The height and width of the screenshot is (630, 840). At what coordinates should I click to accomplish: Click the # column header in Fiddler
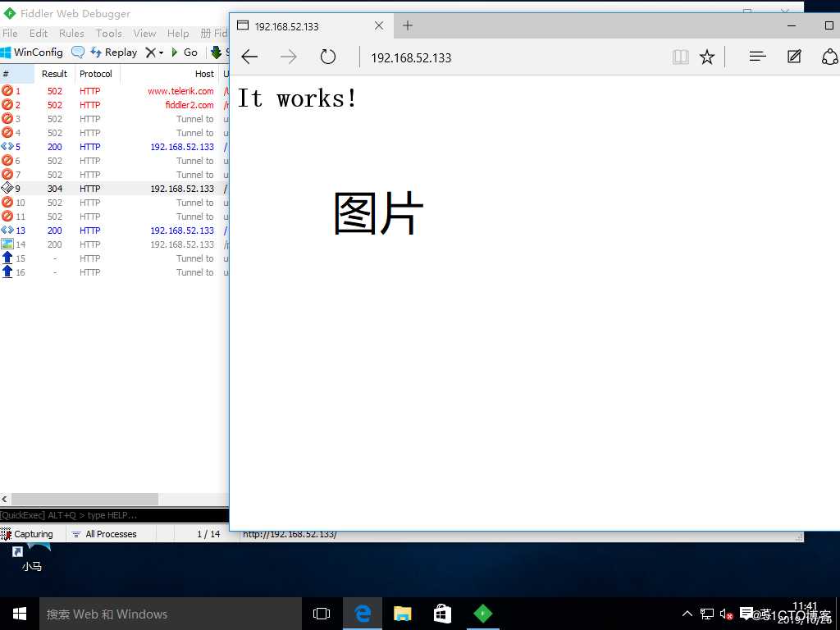pyautogui.click(x=17, y=74)
